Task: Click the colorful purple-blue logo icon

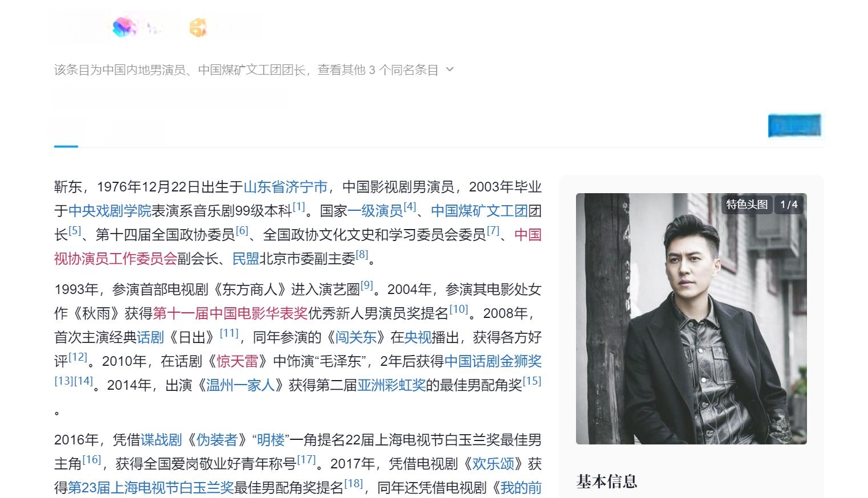Action: coord(124,27)
